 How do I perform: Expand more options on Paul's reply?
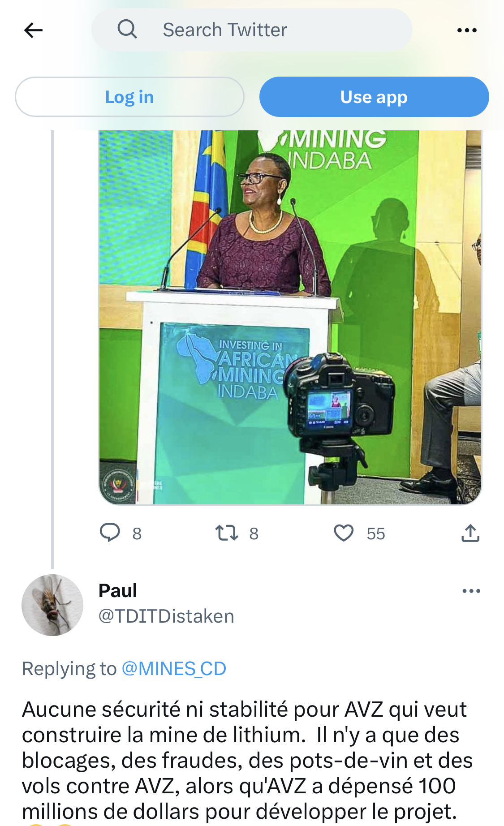tap(471, 591)
